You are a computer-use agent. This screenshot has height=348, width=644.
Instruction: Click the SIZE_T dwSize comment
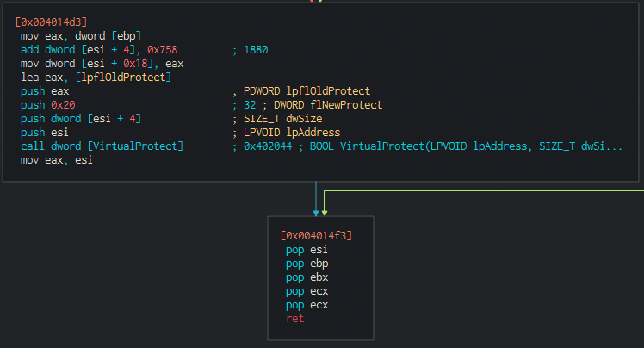(283, 119)
